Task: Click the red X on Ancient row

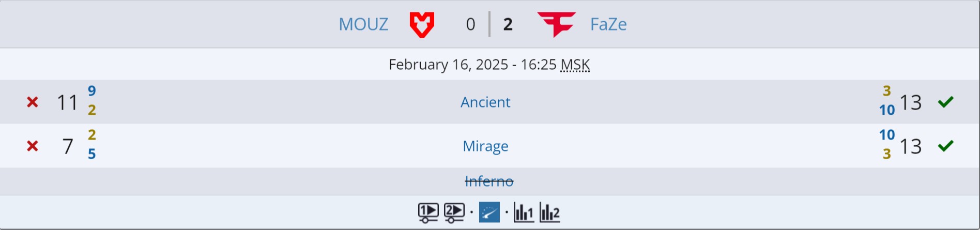Action: coord(33,102)
